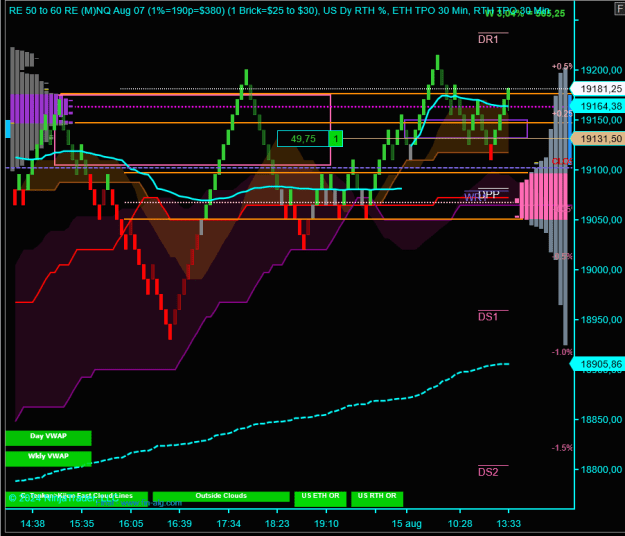The width and height of the screenshot is (625, 536).
Task: Click the 19000,00 price axis label
Action: [x=601, y=270]
